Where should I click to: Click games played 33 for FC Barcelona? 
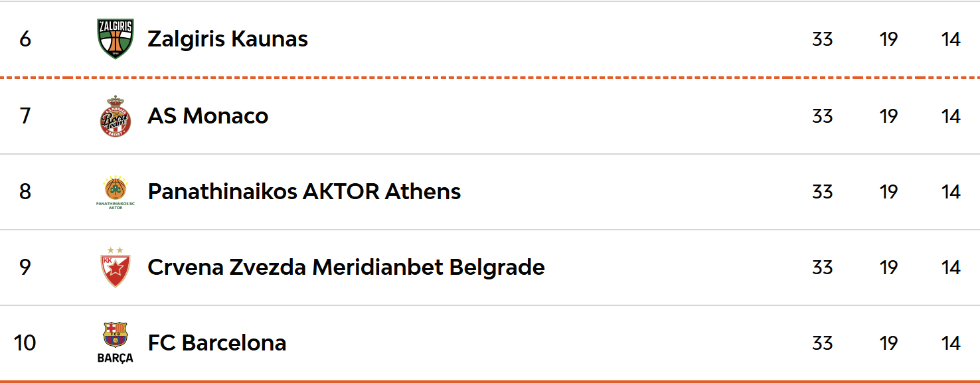click(x=822, y=343)
